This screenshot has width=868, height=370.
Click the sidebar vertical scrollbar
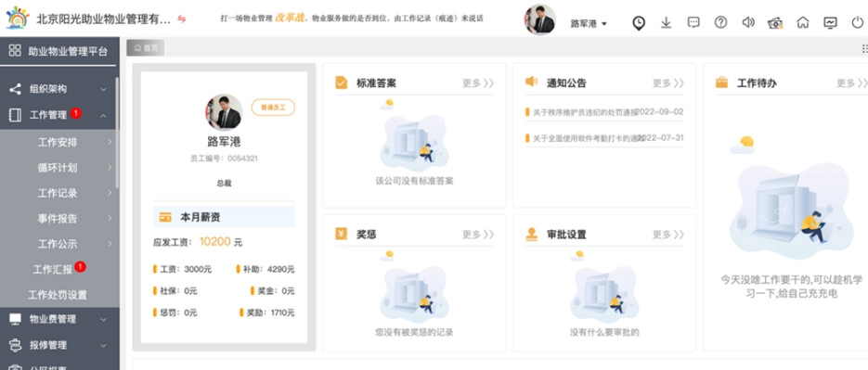click(117, 133)
